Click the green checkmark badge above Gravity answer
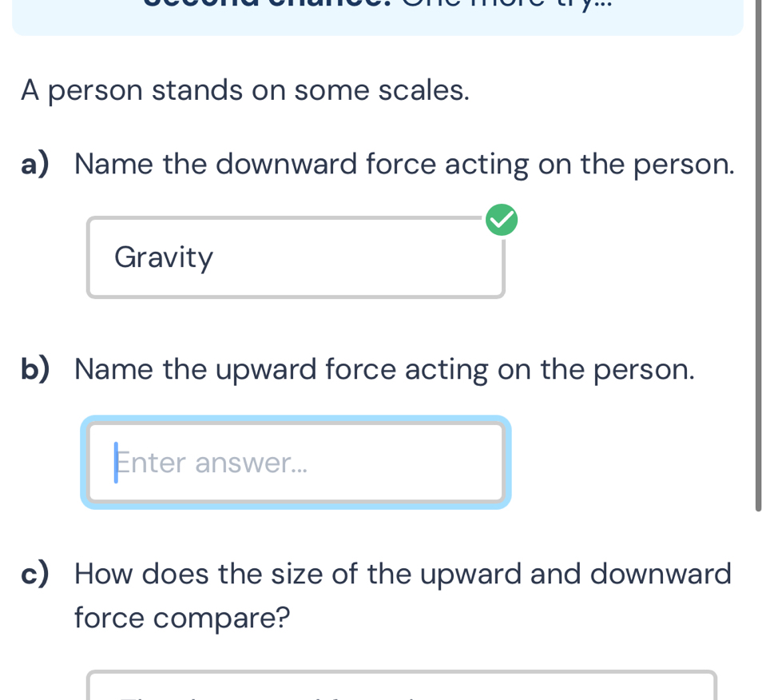The height and width of the screenshot is (700, 762). [x=502, y=220]
